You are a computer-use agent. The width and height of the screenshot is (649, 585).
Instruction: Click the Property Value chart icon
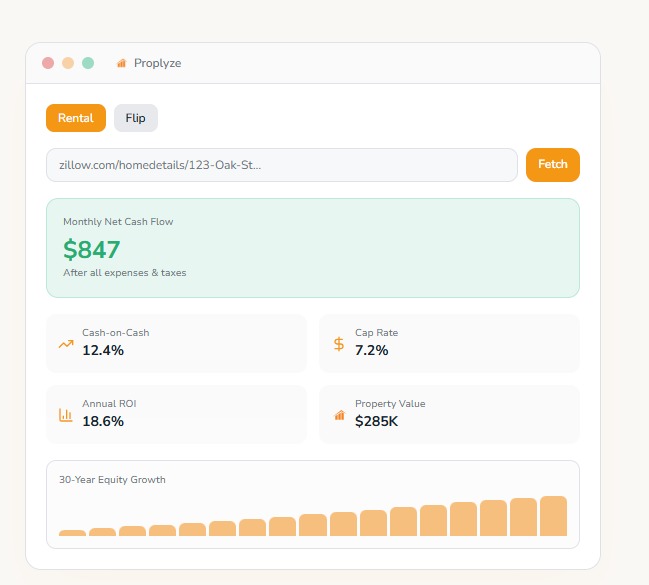tap(339, 414)
